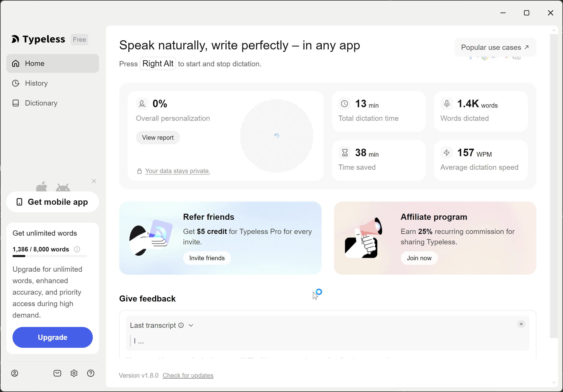Open Popular use cases link

[x=495, y=47]
